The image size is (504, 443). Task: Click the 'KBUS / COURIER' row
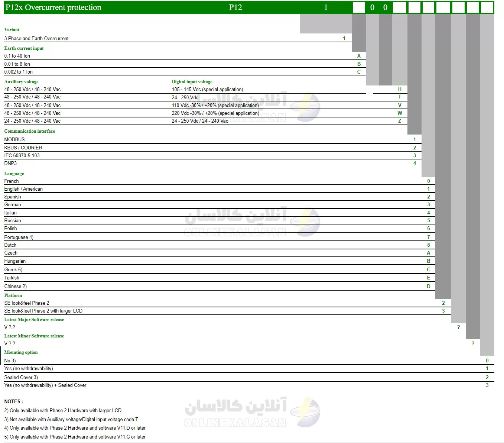coord(212,148)
